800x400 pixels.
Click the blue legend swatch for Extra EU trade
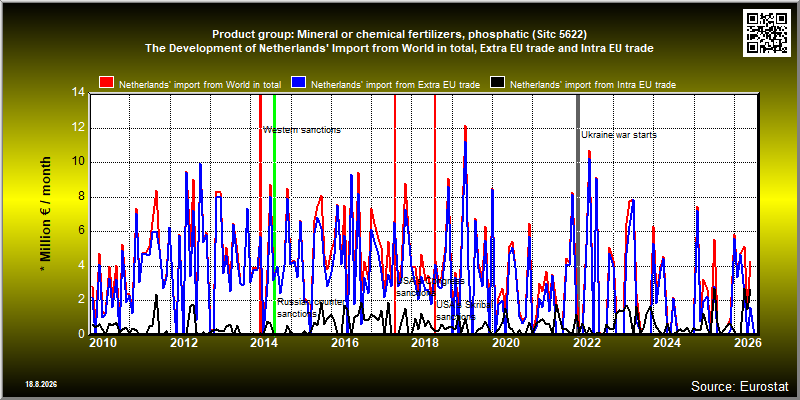[x=298, y=83]
